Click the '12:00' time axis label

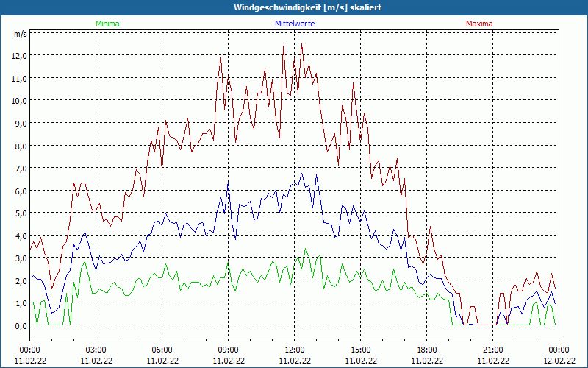(295, 350)
